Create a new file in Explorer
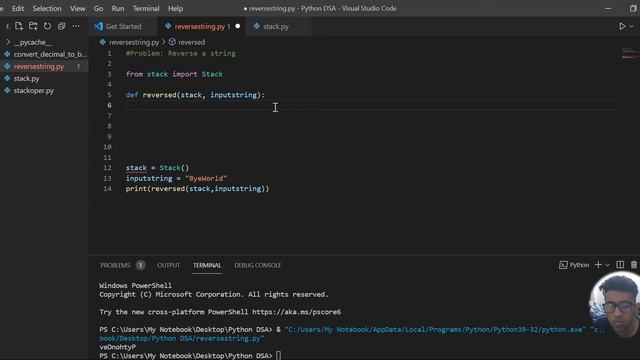This screenshot has height=360, width=640. 19,26
